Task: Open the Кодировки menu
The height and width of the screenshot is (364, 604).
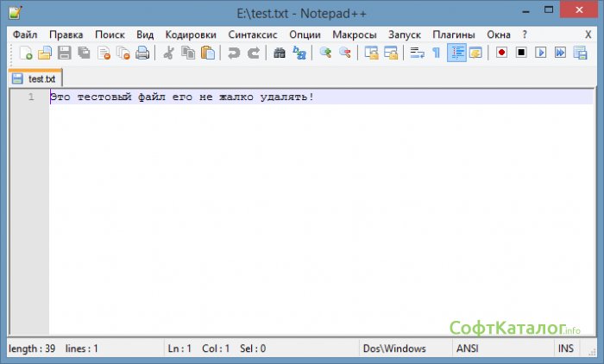Action: (x=192, y=35)
